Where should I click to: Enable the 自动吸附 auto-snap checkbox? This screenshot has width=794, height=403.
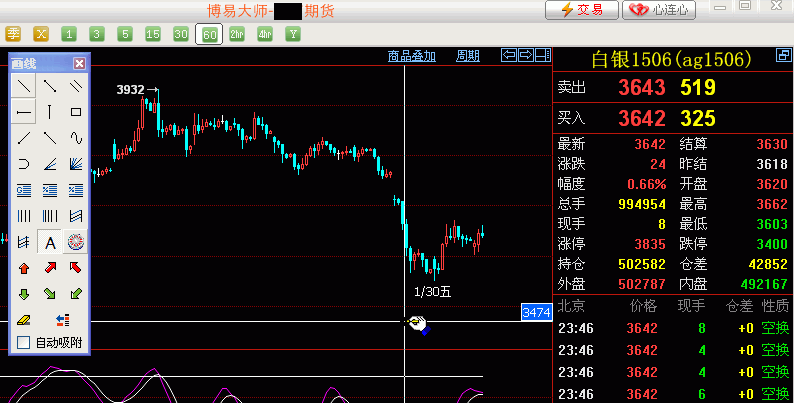(x=23, y=343)
